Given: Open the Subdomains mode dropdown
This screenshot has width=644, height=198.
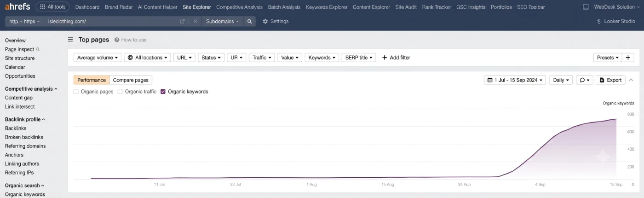Looking at the screenshot, I should pyautogui.click(x=223, y=21).
